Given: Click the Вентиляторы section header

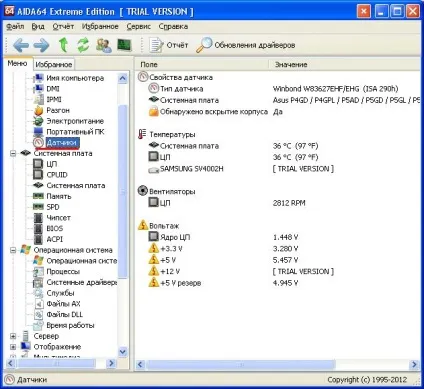Looking at the screenshot, I should click(172, 192).
